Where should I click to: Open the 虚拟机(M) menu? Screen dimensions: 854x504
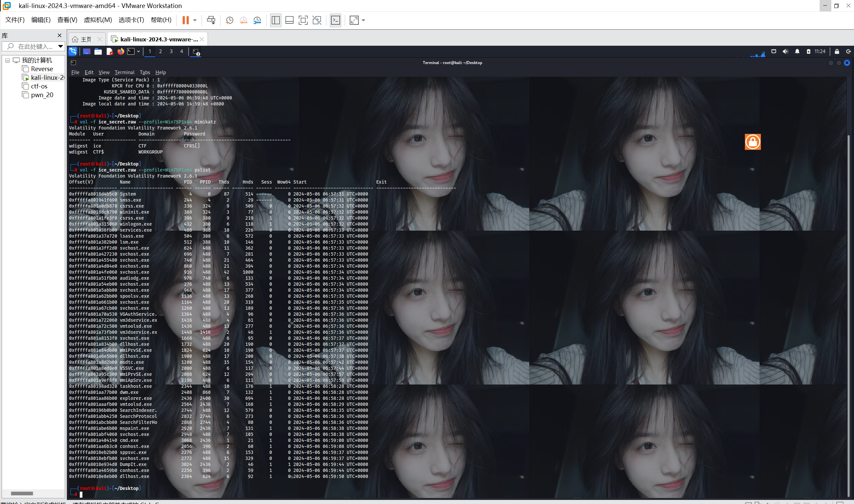(x=98, y=20)
